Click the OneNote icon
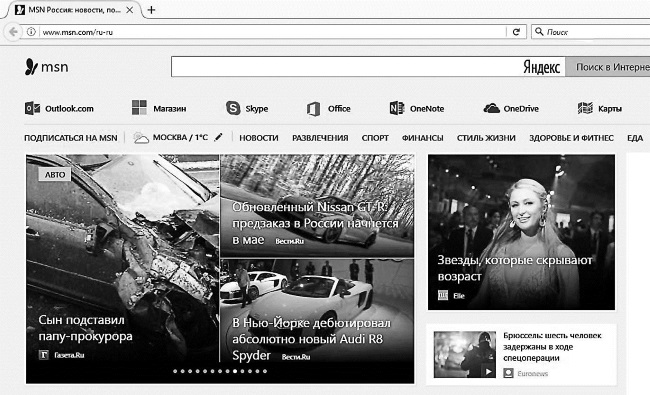 397,108
